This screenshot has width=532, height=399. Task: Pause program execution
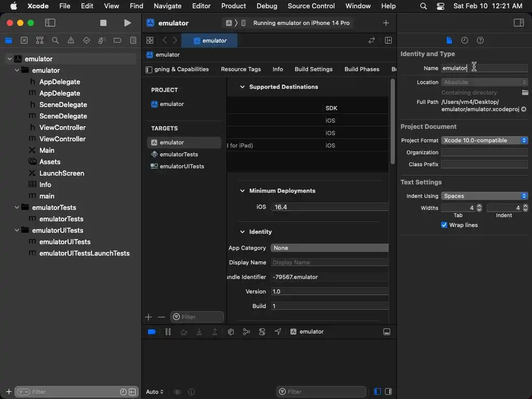pos(168,332)
